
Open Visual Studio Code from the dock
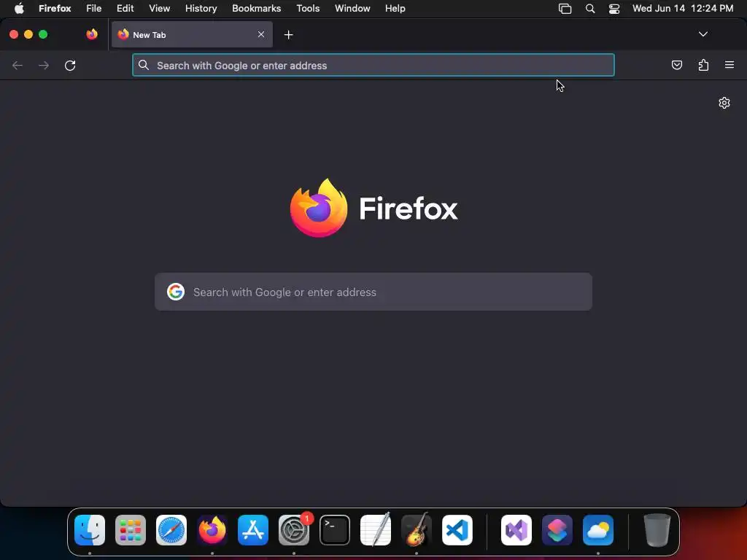(457, 530)
